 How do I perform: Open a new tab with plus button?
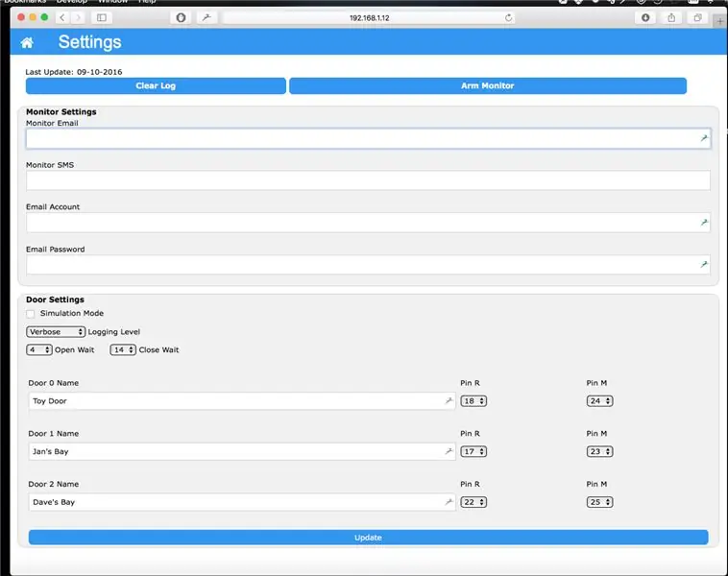(x=720, y=21)
